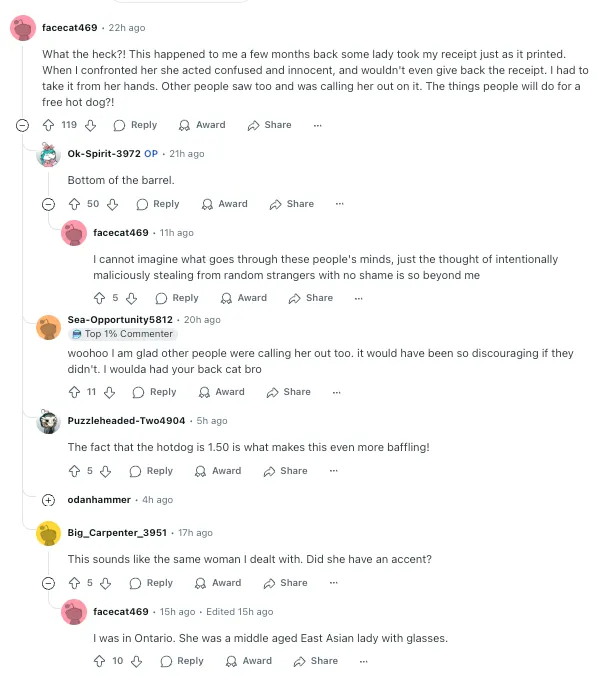597x676 pixels.
Task: Upvote Sea-Opportunity5812's comment
Action: click(74, 392)
